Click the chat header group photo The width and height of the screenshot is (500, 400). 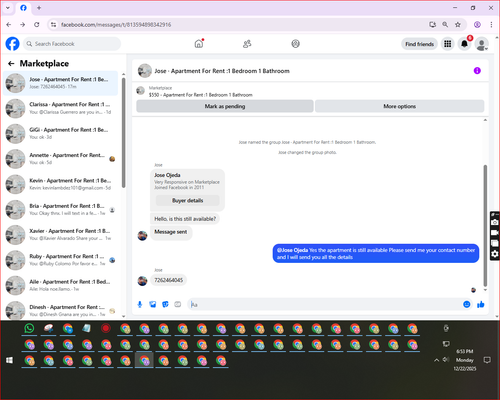[145, 71]
